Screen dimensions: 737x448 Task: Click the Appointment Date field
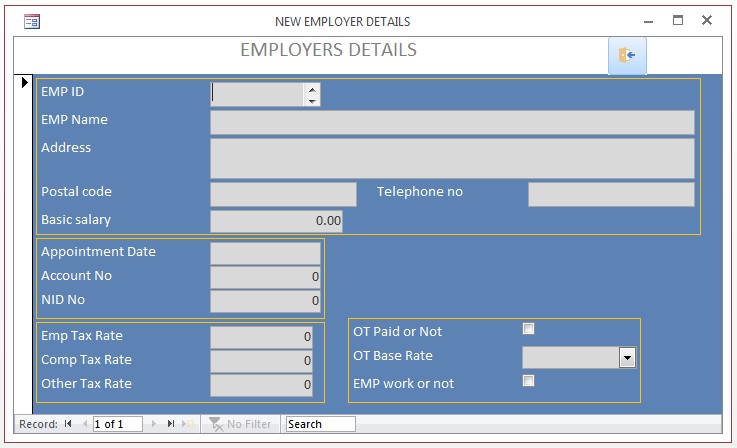coord(266,253)
